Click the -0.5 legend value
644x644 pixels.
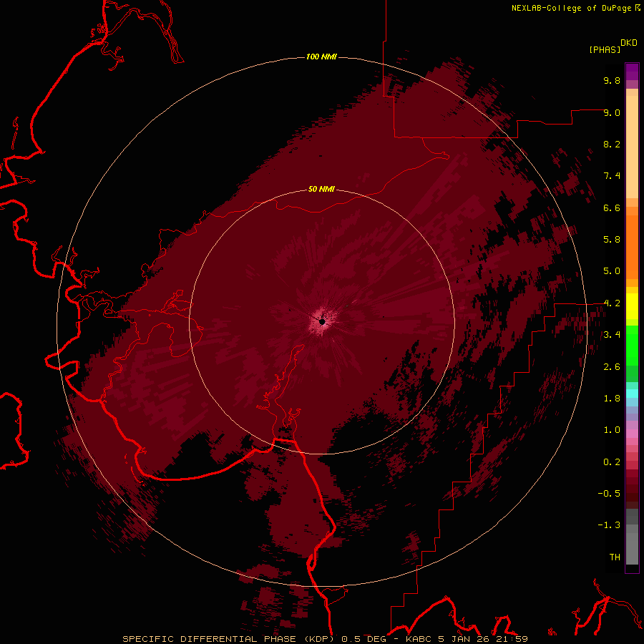tap(609, 494)
